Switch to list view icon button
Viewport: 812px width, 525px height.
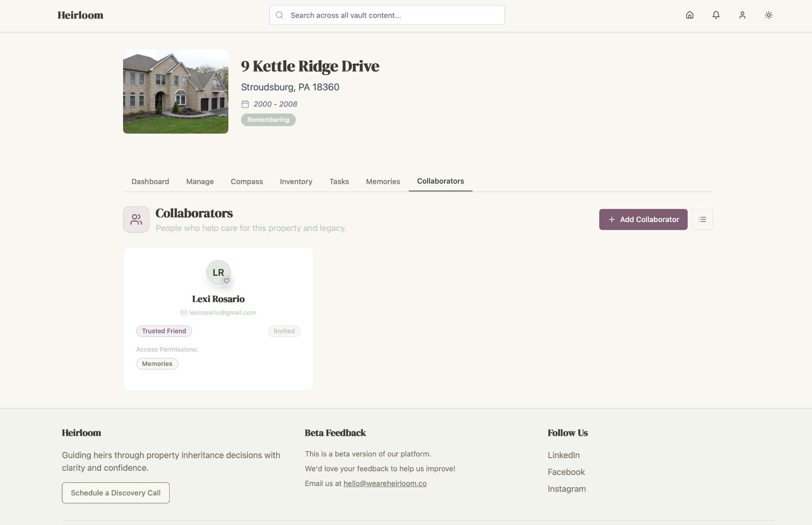tap(702, 220)
